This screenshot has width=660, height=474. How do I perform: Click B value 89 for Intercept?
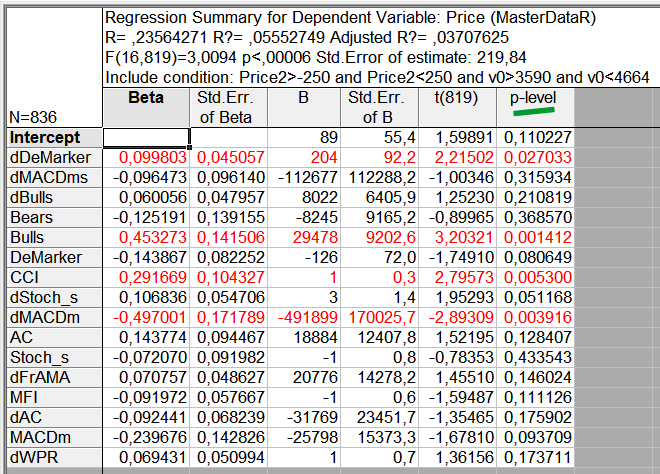[304, 138]
